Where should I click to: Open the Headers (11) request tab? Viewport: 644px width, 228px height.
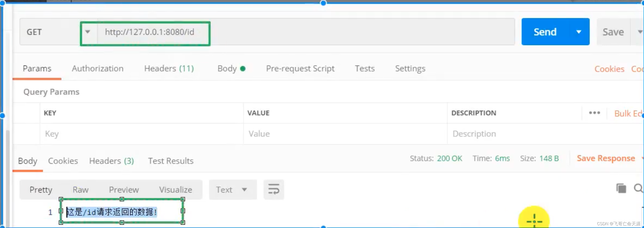tap(169, 68)
